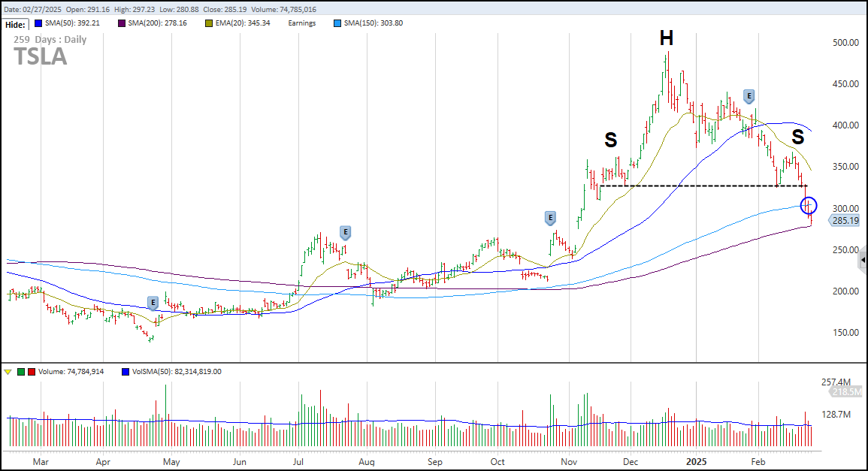Image resolution: width=868 pixels, height=471 pixels.
Task: Click the 218.5M volume axis tag
Action: pos(846,392)
